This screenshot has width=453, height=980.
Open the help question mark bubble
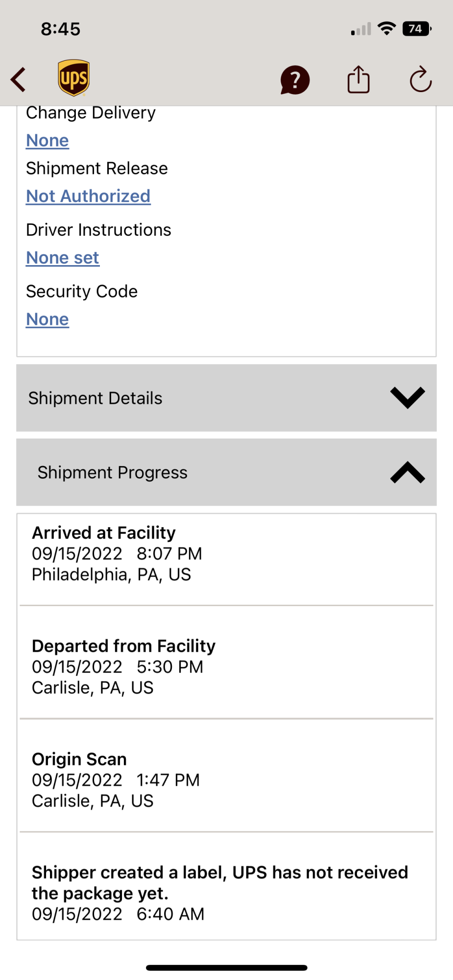click(295, 80)
